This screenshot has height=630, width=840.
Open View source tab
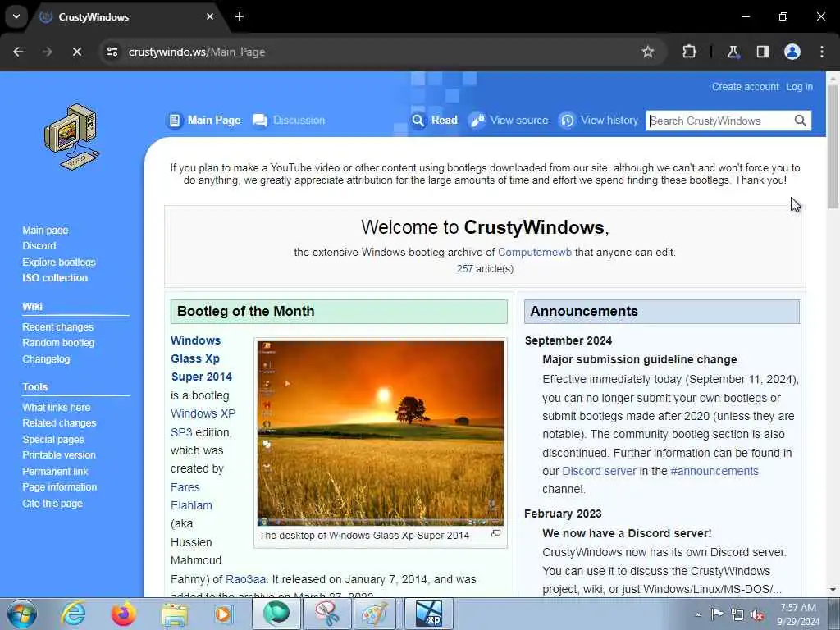[509, 121]
